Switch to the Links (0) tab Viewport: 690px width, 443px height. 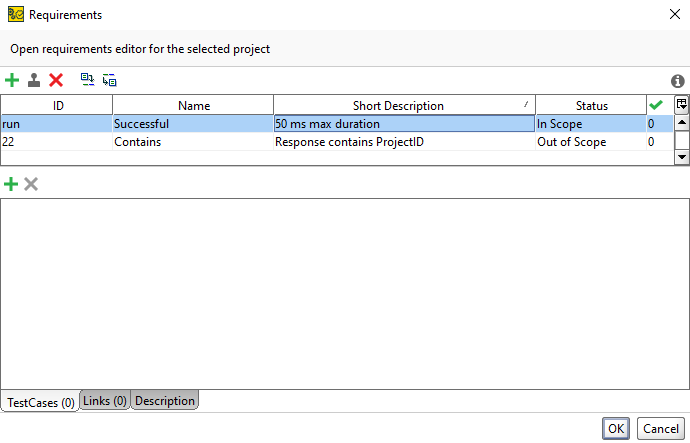click(x=105, y=400)
